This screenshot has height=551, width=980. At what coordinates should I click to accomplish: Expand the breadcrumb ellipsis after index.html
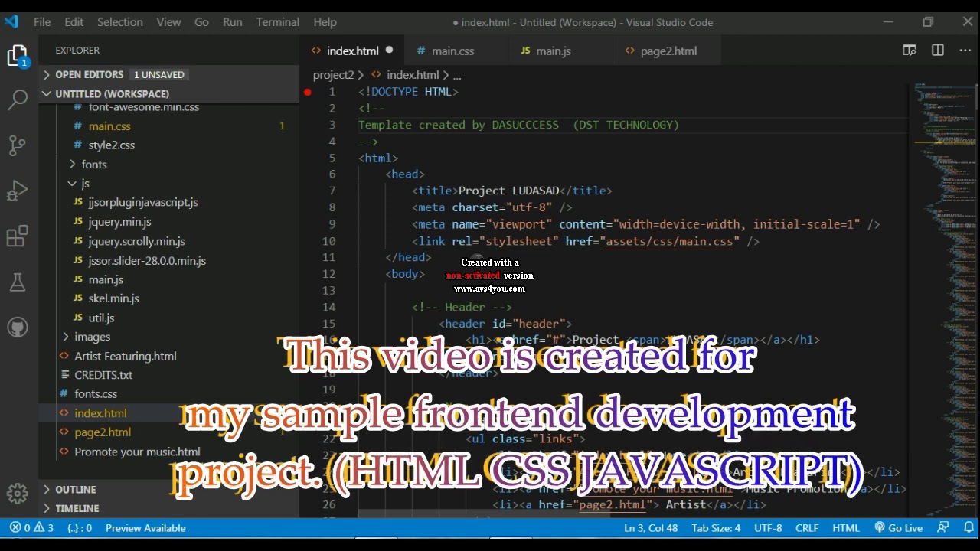pyautogui.click(x=457, y=75)
